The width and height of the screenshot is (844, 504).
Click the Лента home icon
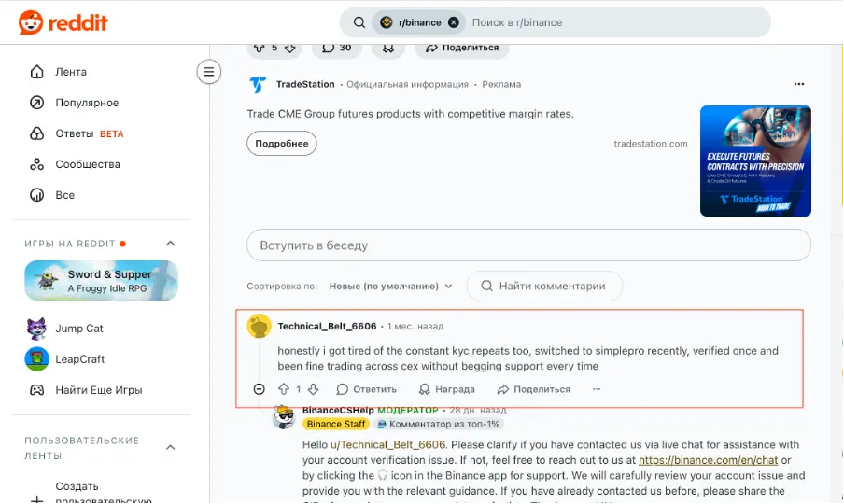click(x=36, y=72)
